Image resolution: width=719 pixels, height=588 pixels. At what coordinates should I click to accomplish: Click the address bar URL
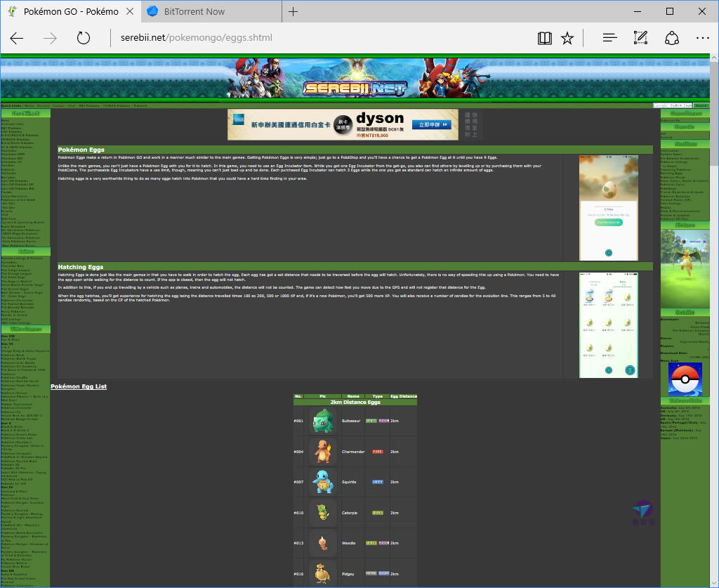[x=197, y=38]
